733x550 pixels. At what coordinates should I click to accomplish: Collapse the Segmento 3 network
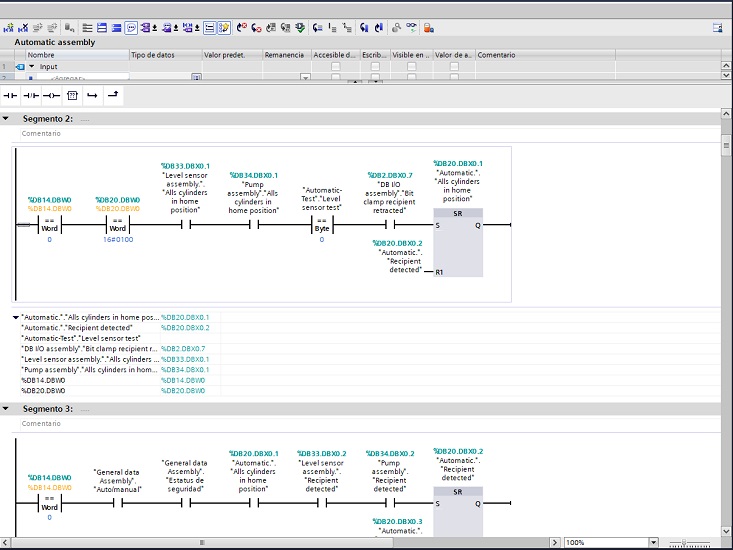pos(6,409)
